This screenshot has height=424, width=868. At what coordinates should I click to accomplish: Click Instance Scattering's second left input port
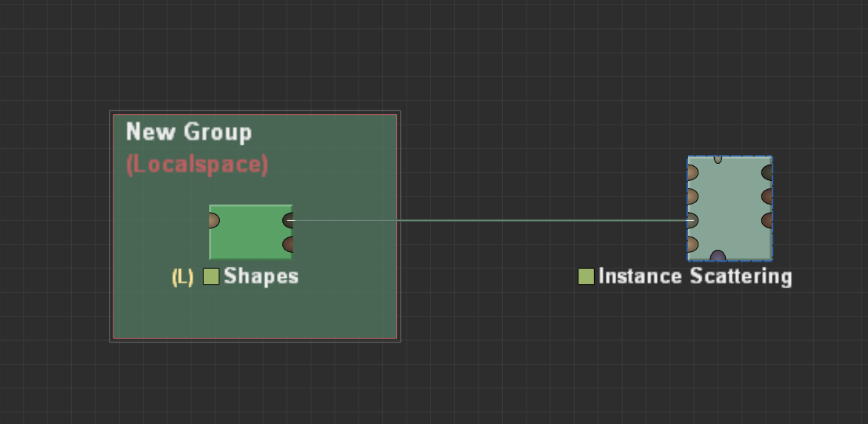click(692, 196)
